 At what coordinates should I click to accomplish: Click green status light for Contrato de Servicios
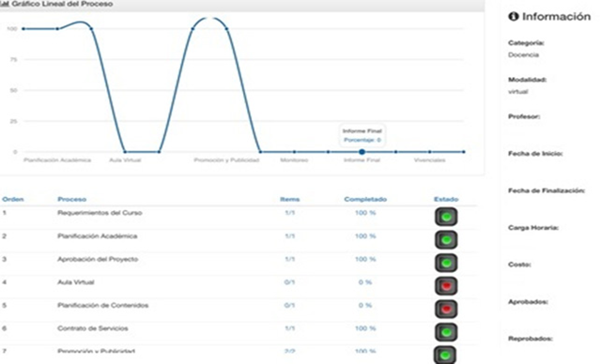coord(446,332)
